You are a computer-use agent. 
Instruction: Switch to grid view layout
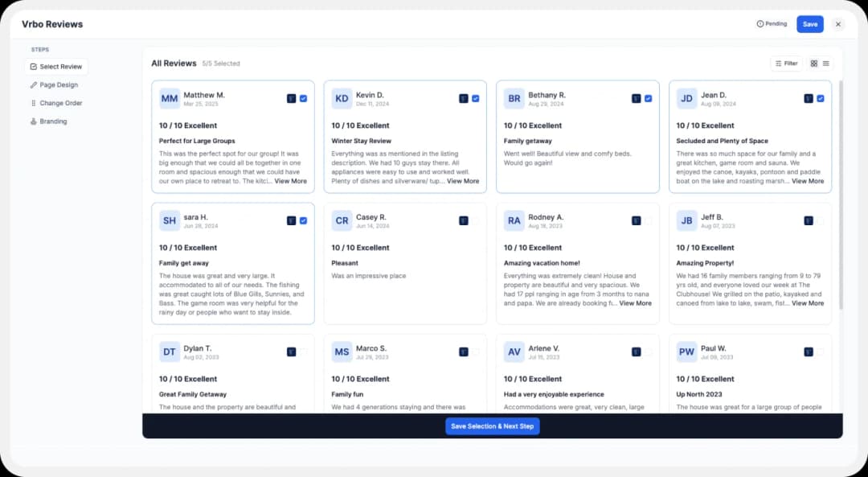[x=814, y=64]
